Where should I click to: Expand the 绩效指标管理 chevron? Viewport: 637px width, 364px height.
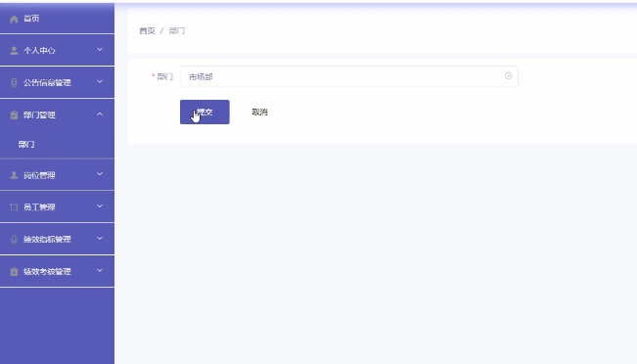[100, 239]
